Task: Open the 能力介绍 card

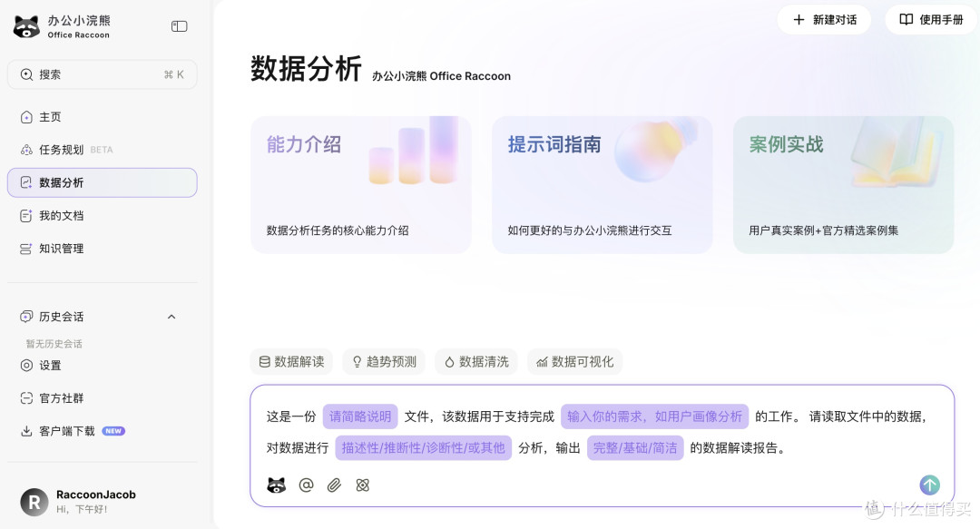Action: pyautogui.click(x=361, y=184)
